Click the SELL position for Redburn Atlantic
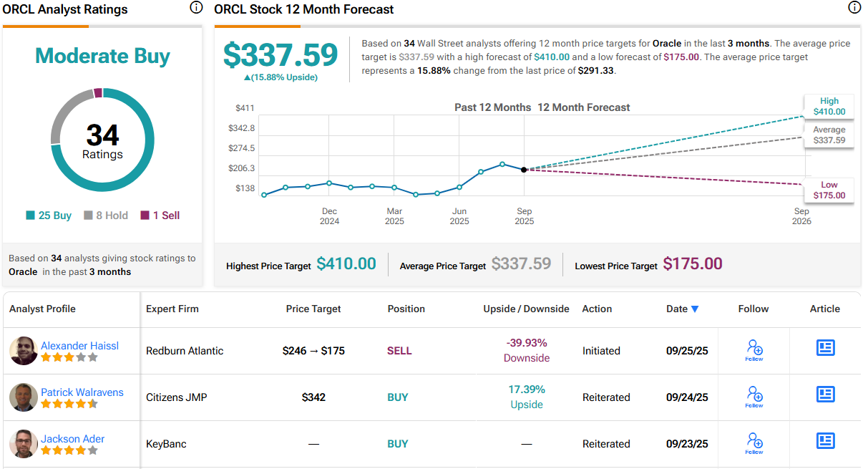The height and width of the screenshot is (469, 868). (x=399, y=351)
